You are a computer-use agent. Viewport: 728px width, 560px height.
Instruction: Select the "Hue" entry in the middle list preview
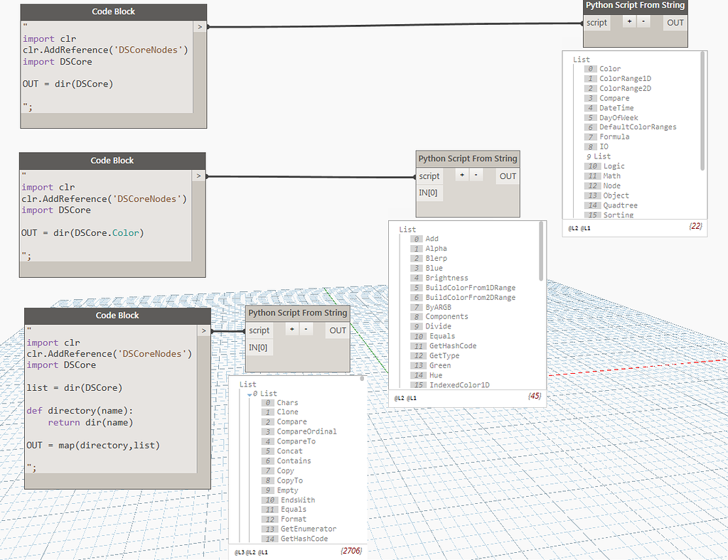(x=435, y=375)
